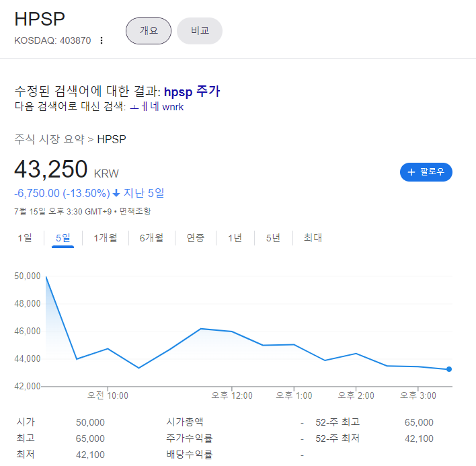Switch chart to the 1개월 range tab

[106, 237]
